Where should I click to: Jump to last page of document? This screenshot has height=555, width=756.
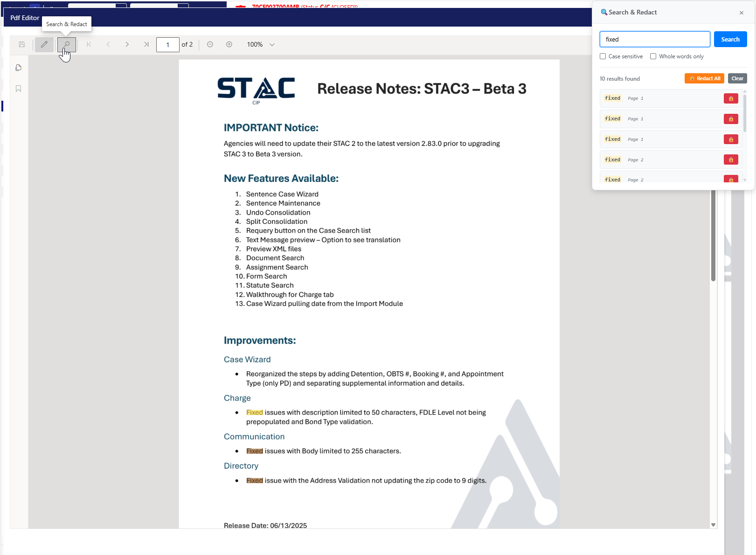pyautogui.click(x=146, y=44)
